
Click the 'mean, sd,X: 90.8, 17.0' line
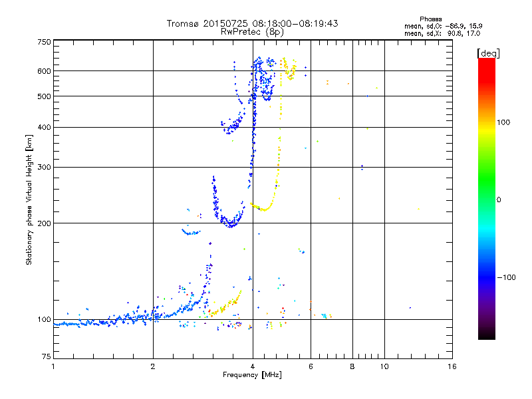[x=442, y=34]
